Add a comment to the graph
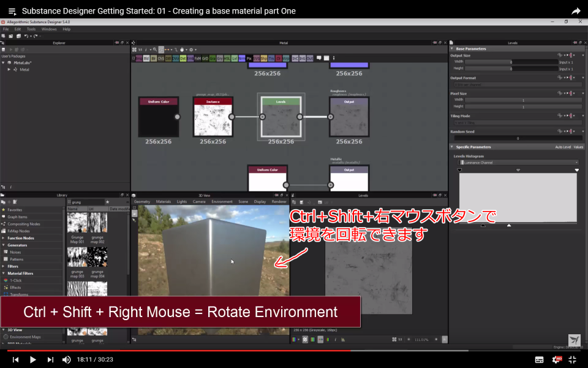The image size is (588, 368). click(x=319, y=58)
